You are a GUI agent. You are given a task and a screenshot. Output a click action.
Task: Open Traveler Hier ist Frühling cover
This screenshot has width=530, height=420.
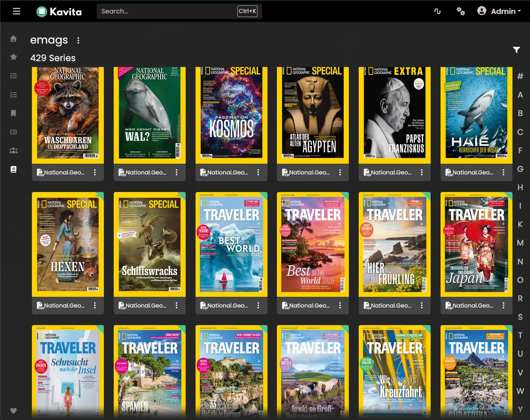tap(395, 244)
